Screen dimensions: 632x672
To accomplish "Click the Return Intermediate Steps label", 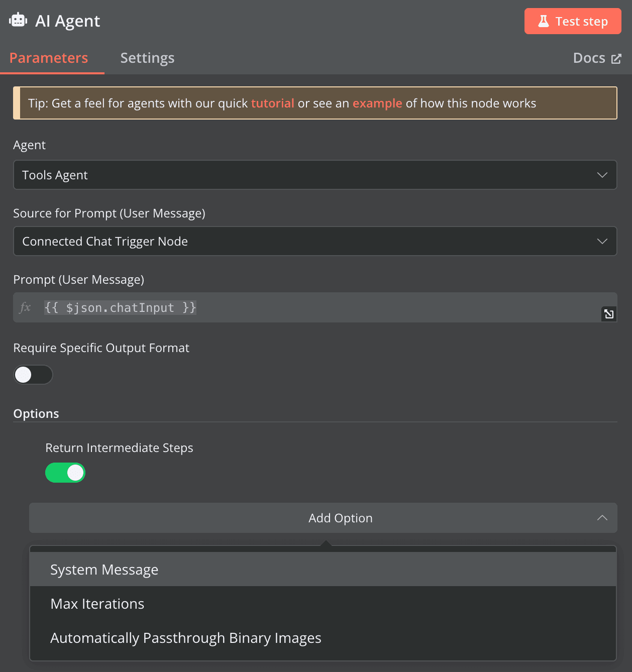I will click(119, 447).
